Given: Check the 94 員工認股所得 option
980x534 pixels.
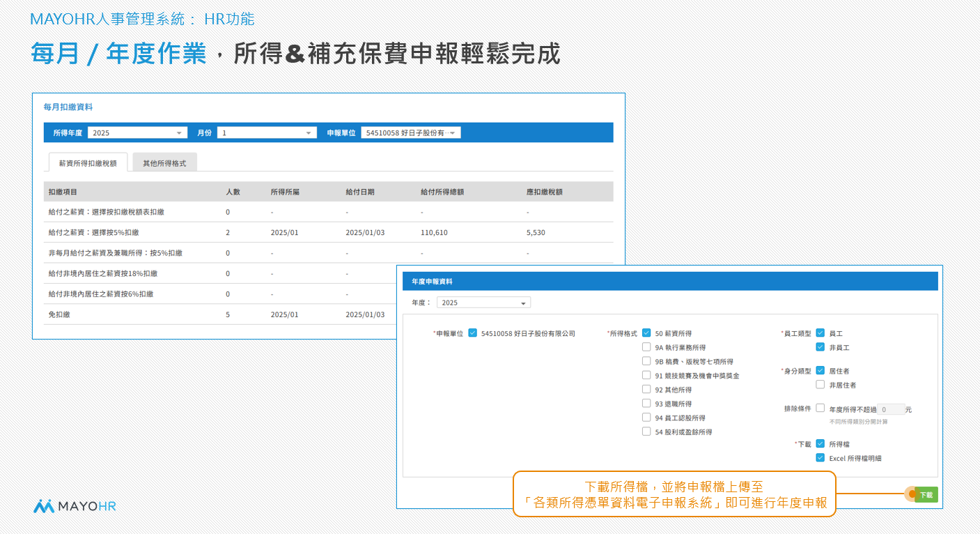Looking at the screenshot, I should [646, 418].
